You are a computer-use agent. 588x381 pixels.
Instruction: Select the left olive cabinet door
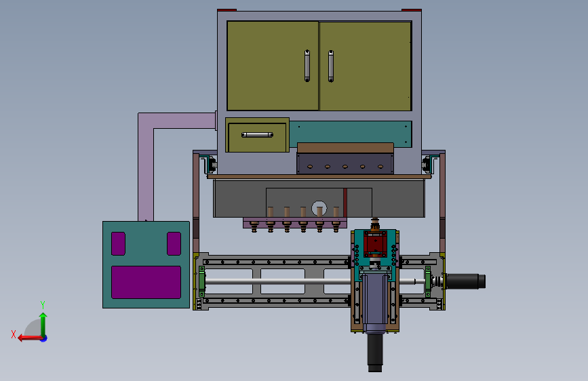[x=273, y=66]
